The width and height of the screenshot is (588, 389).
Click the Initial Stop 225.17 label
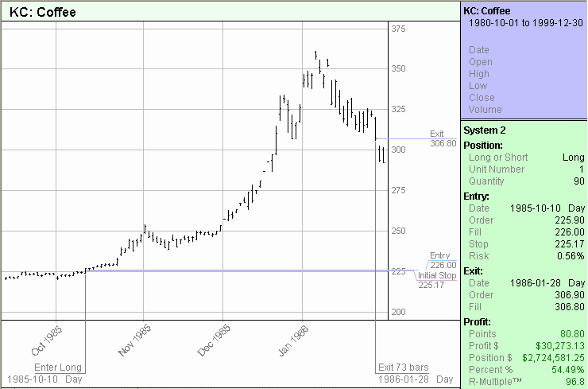pyautogui.click(x=436, y=280)
